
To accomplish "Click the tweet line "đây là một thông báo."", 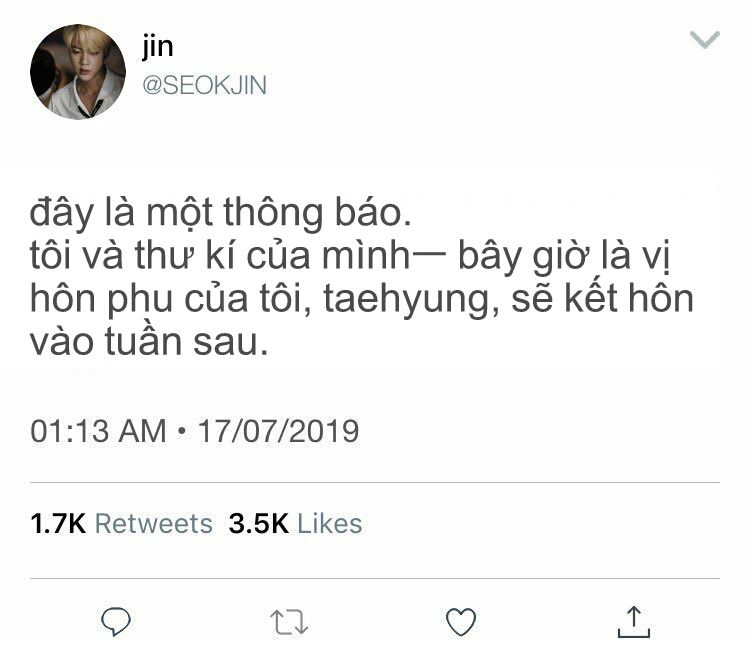I will tap(221, 212).
